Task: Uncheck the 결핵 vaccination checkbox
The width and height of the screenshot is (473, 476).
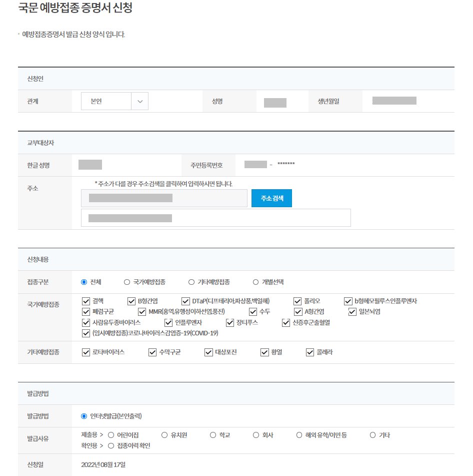Action: coord(85,301)
